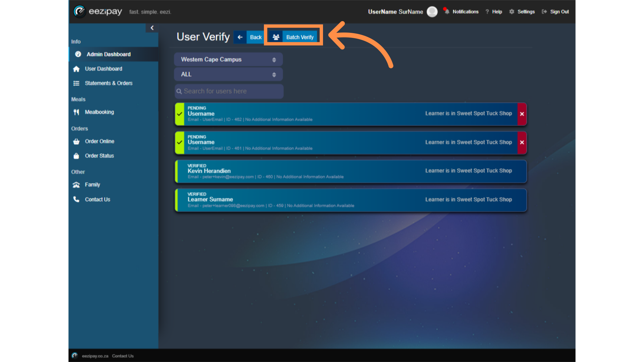Reject pending user ID 462 with X
The height and width of the screenshot is (362, 644).
coord(522,114)
